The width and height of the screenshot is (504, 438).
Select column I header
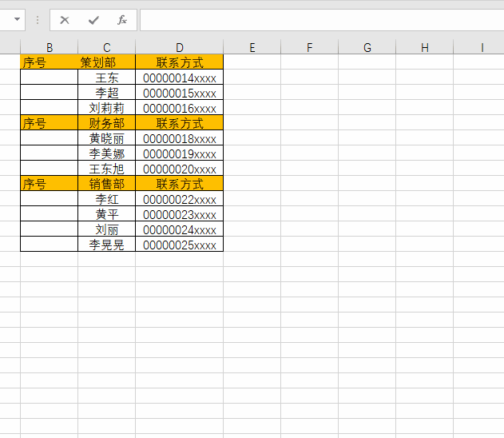pos(479,48)
